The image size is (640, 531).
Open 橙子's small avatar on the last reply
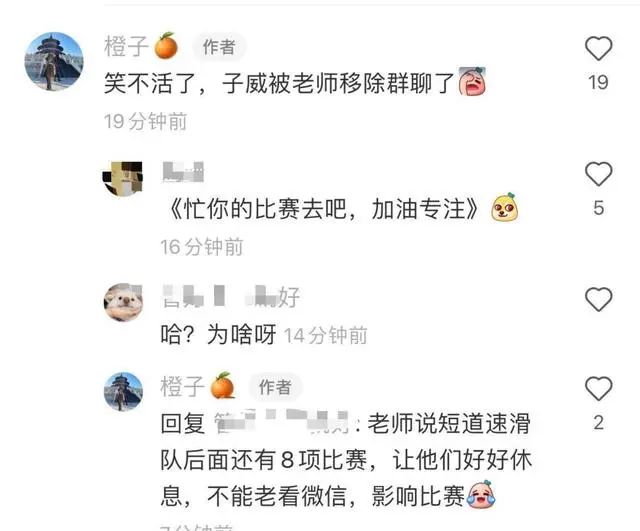[123, 391]
